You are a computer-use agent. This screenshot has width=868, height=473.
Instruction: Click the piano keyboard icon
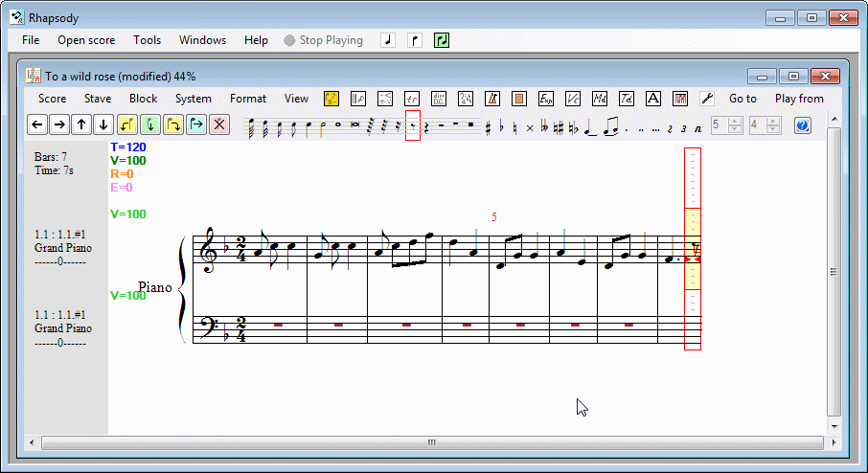(680, 99)
